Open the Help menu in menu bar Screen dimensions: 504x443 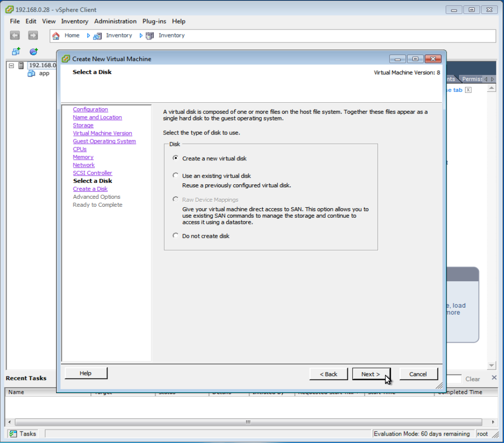pyautogui.click(x=179, y=21)
